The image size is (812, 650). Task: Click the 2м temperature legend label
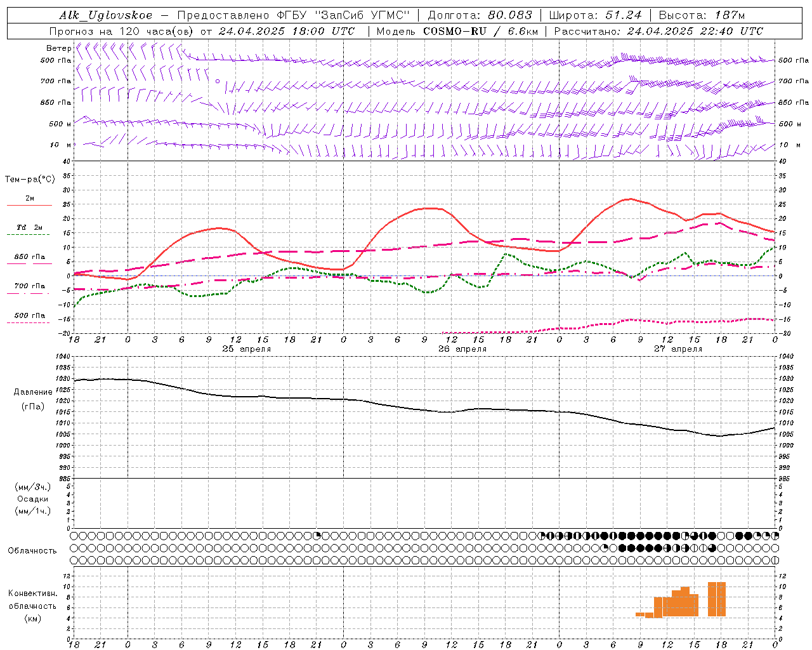click(x=30, y=198)
